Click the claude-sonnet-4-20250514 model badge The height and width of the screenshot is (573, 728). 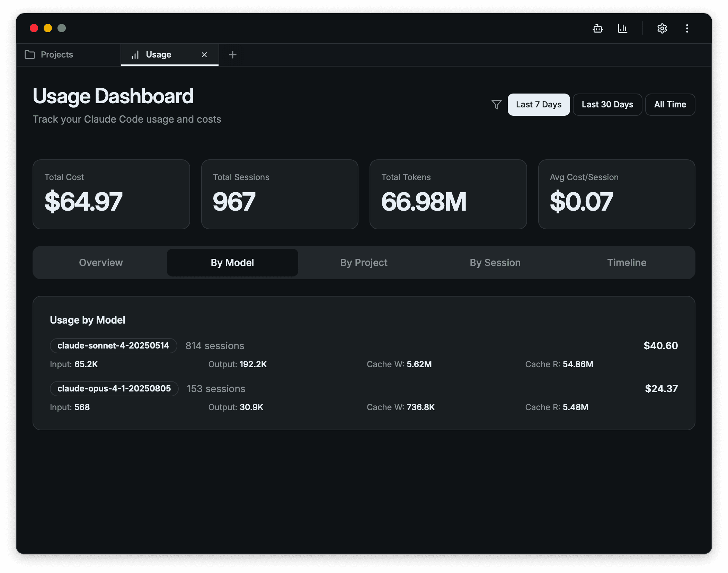click(113, 345)
